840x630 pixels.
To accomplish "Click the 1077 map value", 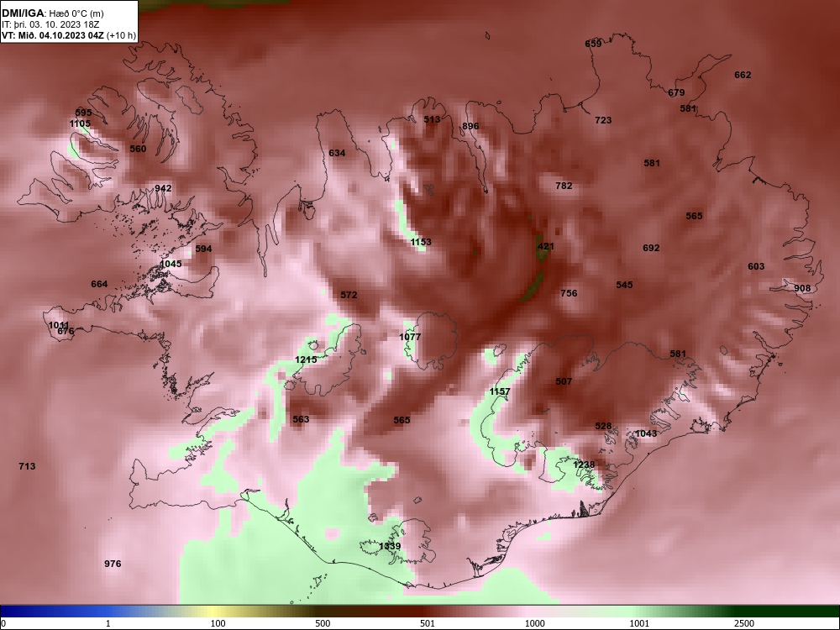I will 410,337.
